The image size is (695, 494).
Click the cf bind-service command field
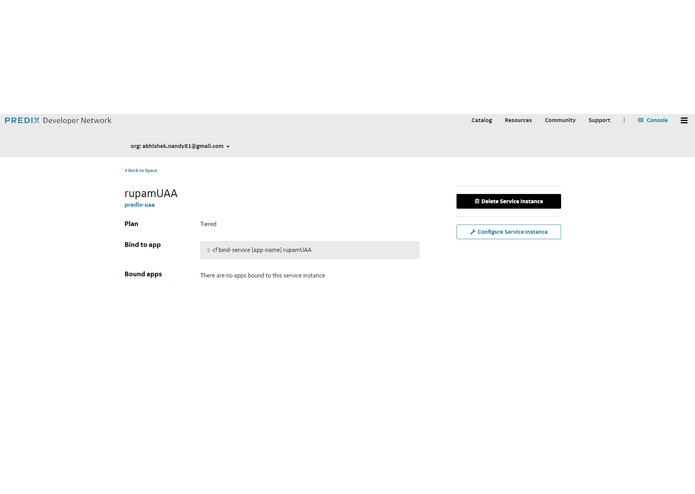pos(310,250)
